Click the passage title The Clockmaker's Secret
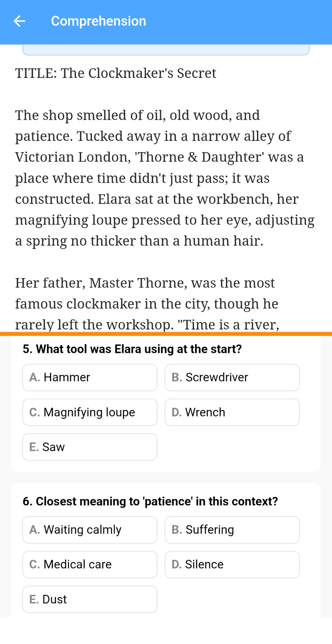The image size is (332, 644). pos(116,73)
